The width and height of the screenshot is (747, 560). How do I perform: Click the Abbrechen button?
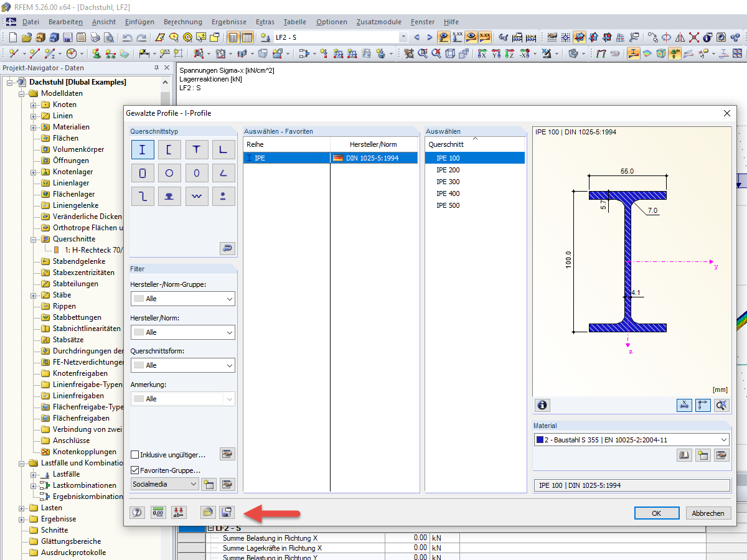(x=708, y=513)
